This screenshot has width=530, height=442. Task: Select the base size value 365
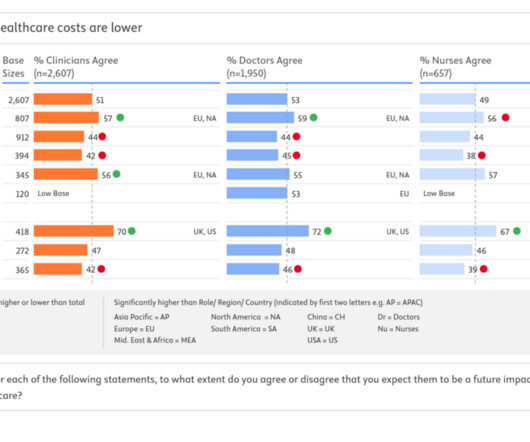pos(22,270)
